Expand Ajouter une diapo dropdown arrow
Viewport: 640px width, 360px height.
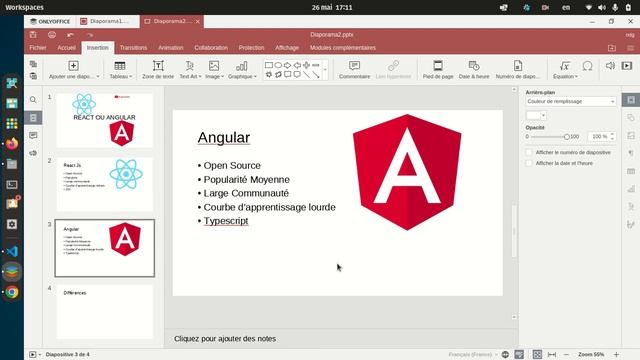pos(98,77)
